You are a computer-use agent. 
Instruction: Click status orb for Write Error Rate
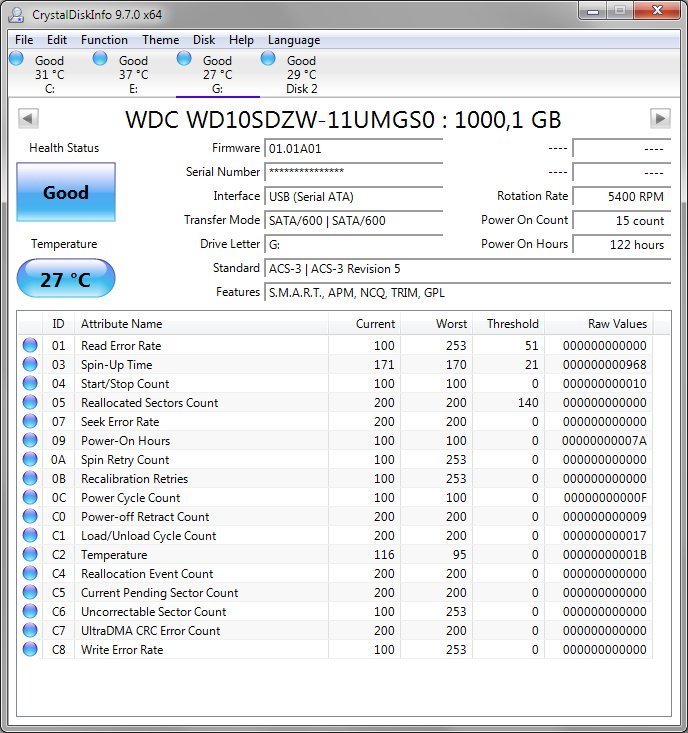tap(30, 649)
